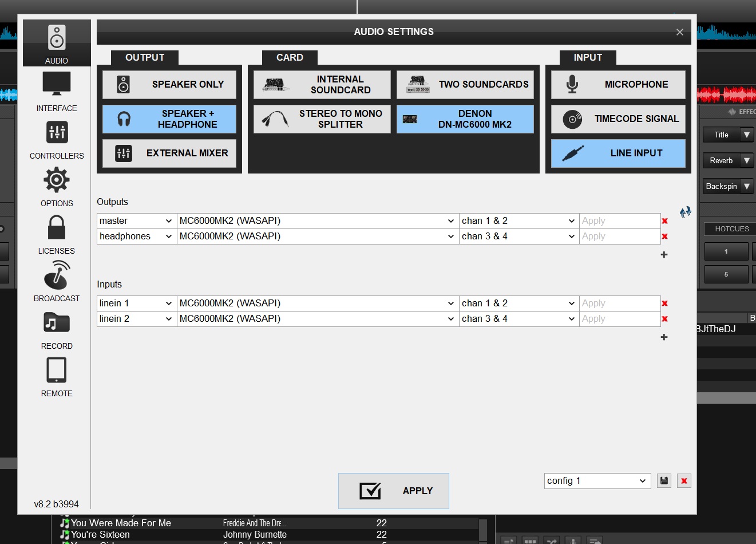Remove the headphones output row

click(x=665, y=236)
